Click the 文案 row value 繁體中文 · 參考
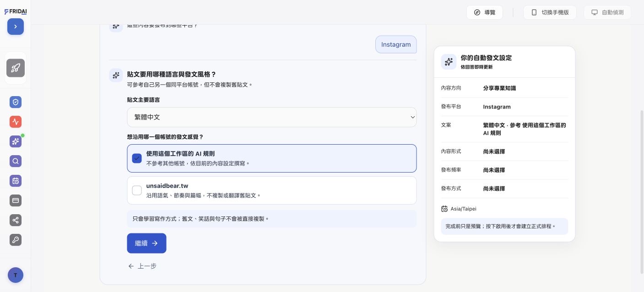The width and height of the screenshot is (644, 292). pyautogui.click(x=525, y=129)
